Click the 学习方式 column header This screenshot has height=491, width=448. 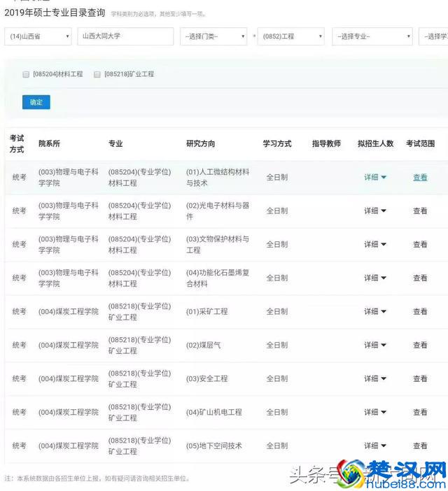pyautogui.click(x=277, y=143)
